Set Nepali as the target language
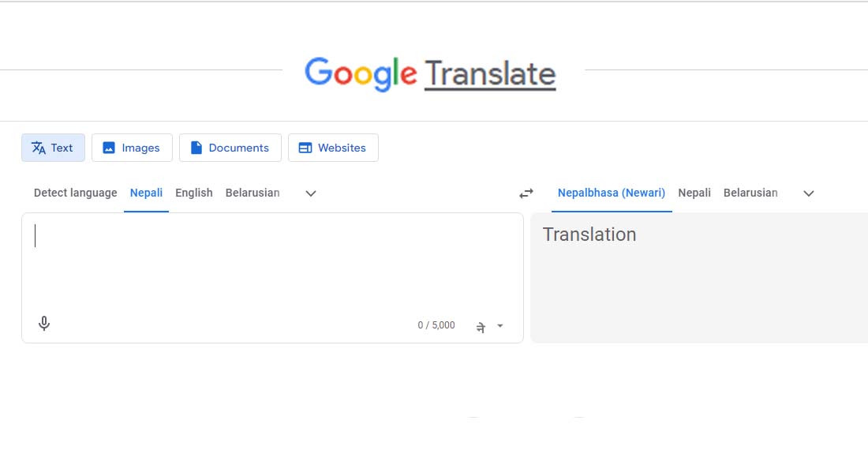 [694, 193]
